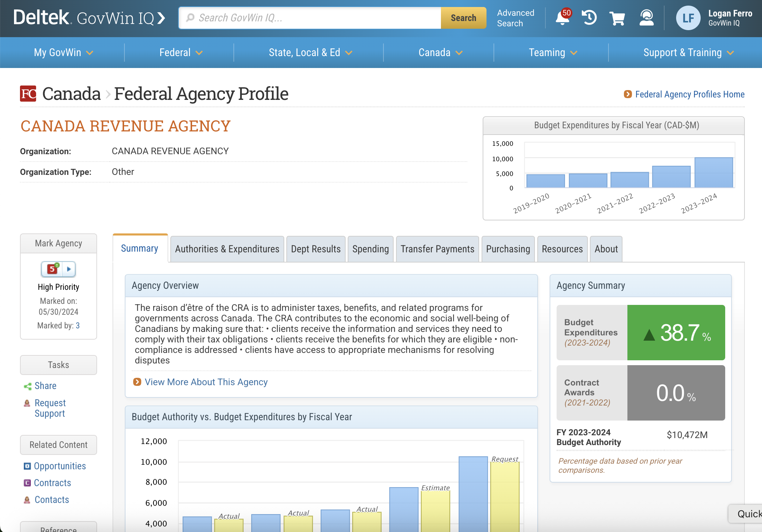This screenshot has height=532, width=762.
Task: Open the Contracts link
Action: 53,483
